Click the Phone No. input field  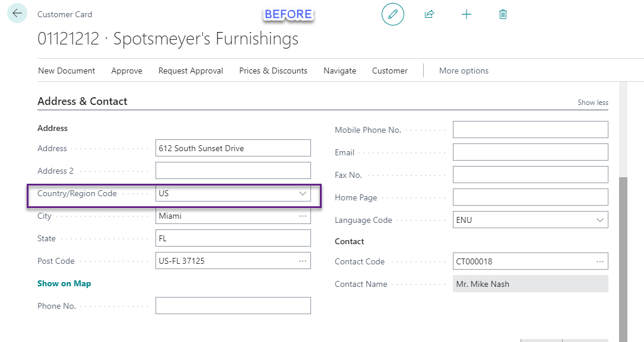(233, 305)
